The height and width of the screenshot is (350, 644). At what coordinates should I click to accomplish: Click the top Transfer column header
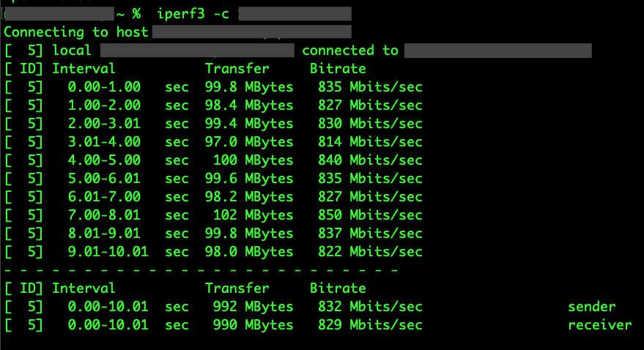(237, 69)
